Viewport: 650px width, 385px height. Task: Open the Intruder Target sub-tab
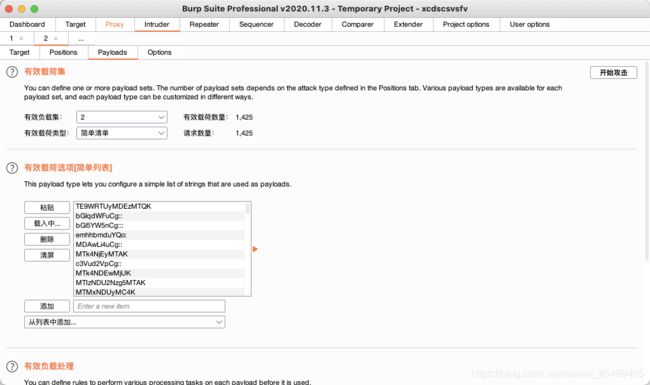[x=19, y=53]
